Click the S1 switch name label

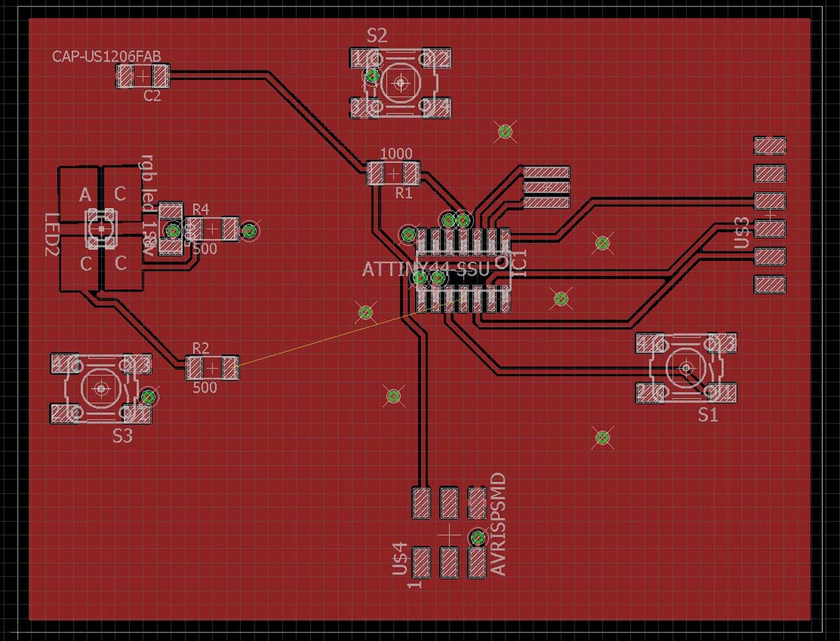pyautogui.click(x=708, y=415)
